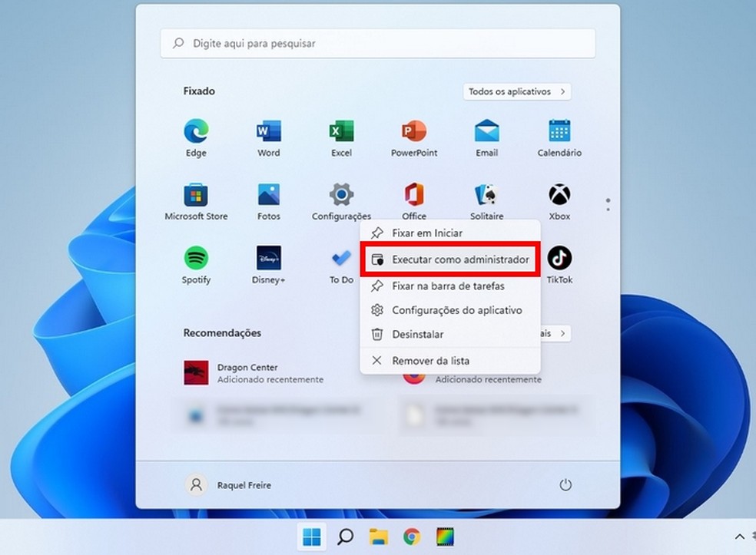Viewport: 756px width, 555px height.
Task: Click the Digite aqui para pesquisar field
Action: coord(378,43)
